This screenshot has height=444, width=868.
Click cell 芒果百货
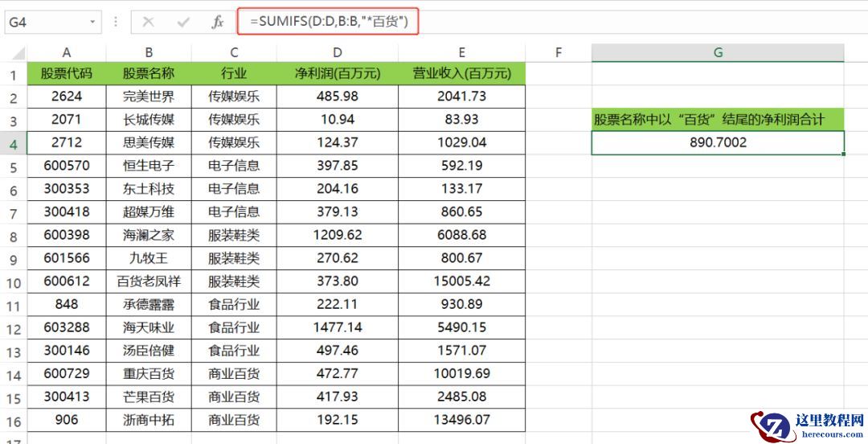(149, 397)
